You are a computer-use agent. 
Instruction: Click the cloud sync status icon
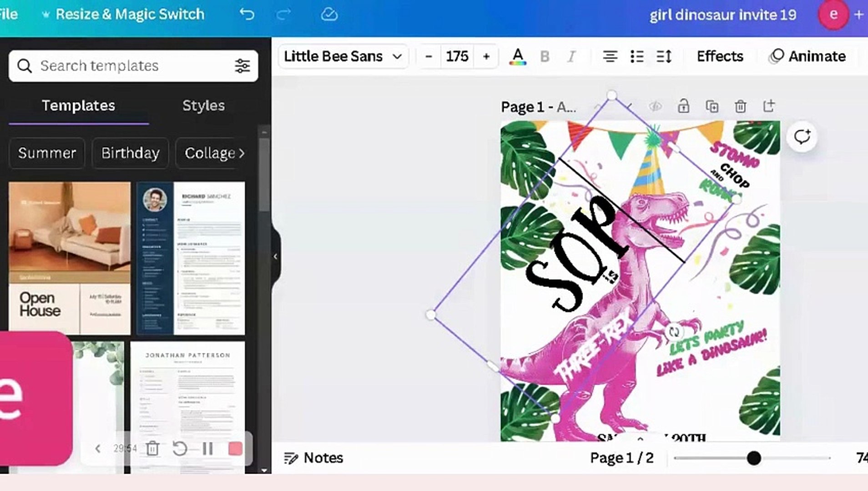coord(329,14)
